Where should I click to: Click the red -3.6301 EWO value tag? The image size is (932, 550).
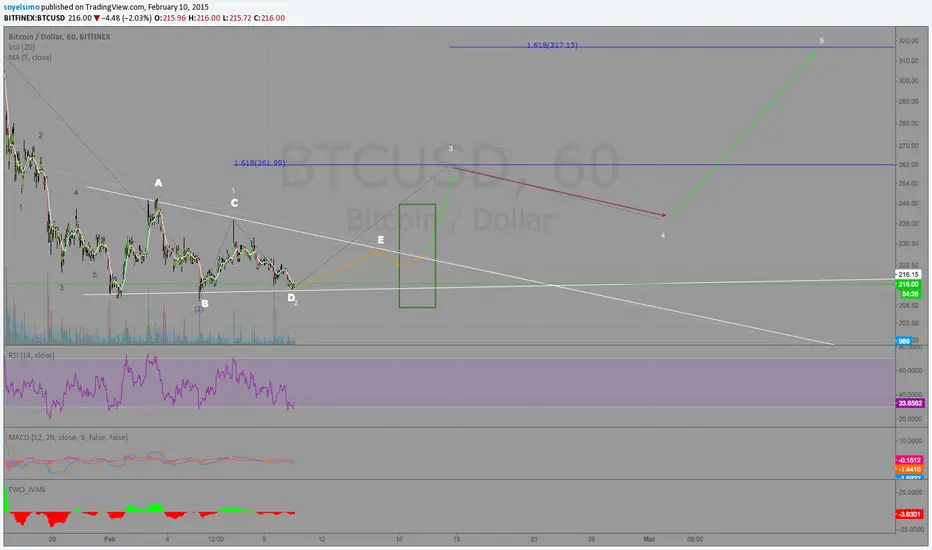909,514
